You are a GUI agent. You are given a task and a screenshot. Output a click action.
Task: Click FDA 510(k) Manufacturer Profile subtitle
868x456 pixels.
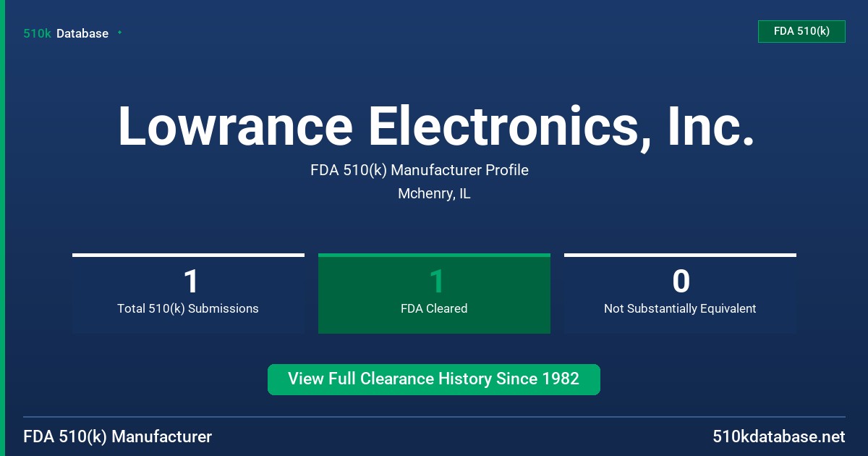[x=420, y=170]
